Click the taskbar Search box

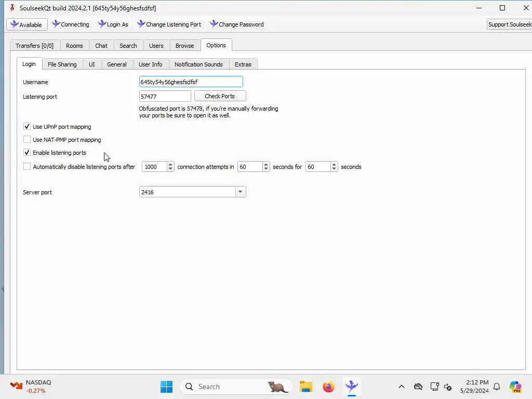click(x=236, y=387)
